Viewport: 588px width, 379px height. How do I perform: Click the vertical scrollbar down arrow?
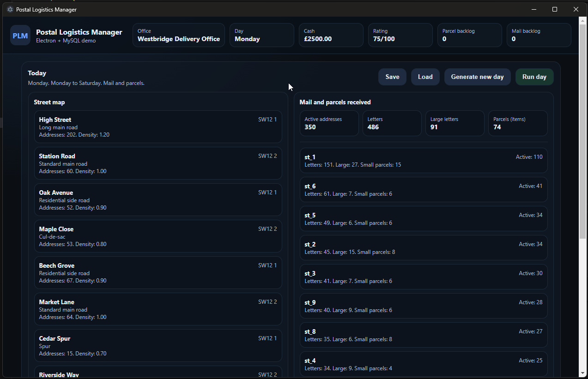(582, 373)
